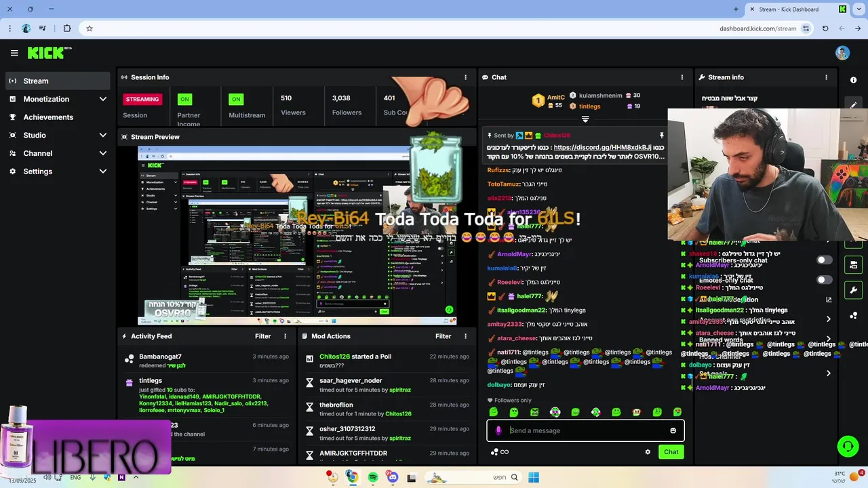868x488 pixels.
Task: Open chat settings gear icon
Action: click(x=648, y=452)
